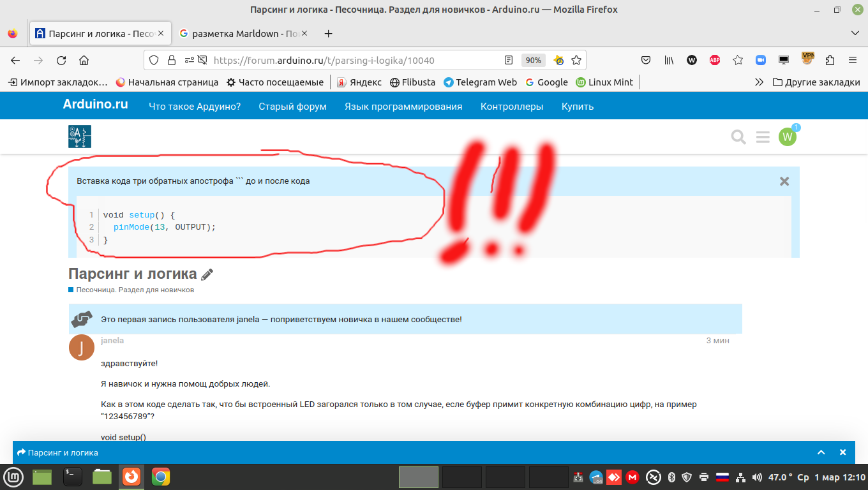Reload the current page
The width and height of the screenshot is (868, 490).
coord(61,61)
